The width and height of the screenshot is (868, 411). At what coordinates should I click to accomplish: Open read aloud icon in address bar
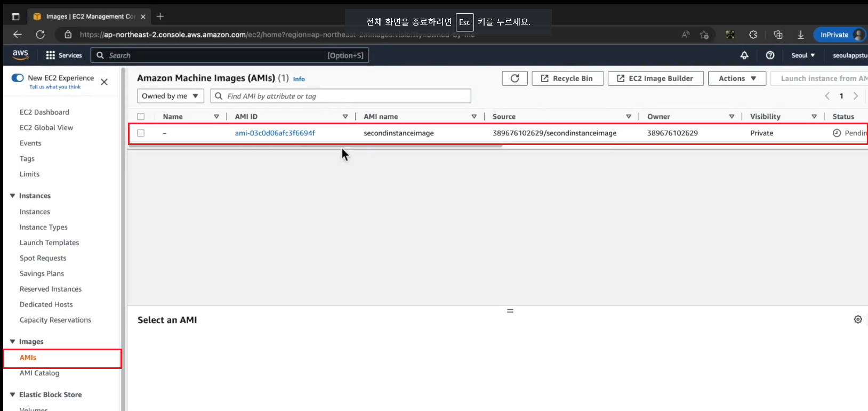686,35
